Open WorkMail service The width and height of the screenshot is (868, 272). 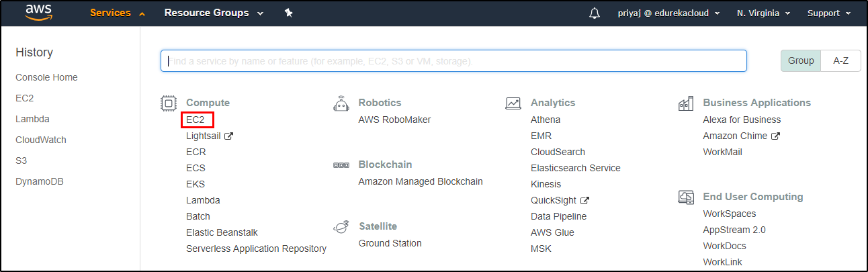(x=722, y=152)
